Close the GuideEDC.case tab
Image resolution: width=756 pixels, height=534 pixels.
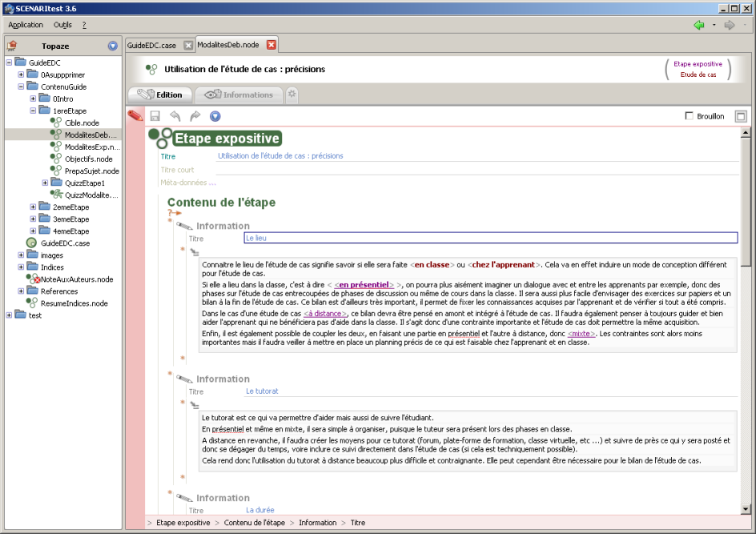pos(188,46)
